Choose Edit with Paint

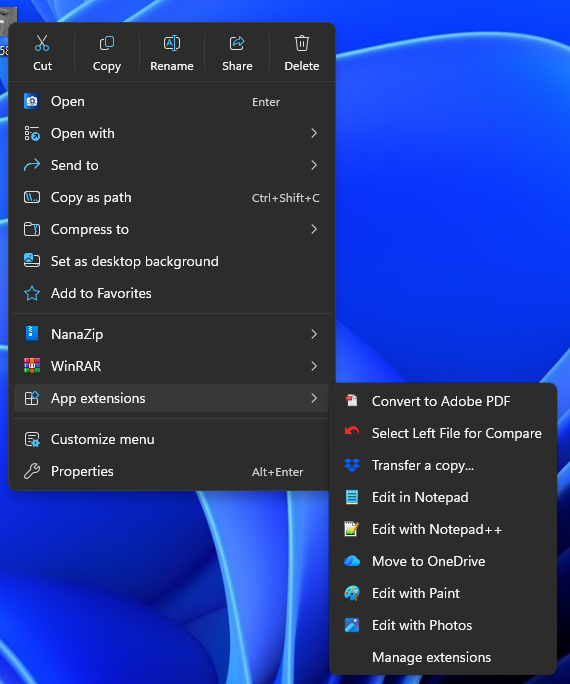[x=443, y=593]
